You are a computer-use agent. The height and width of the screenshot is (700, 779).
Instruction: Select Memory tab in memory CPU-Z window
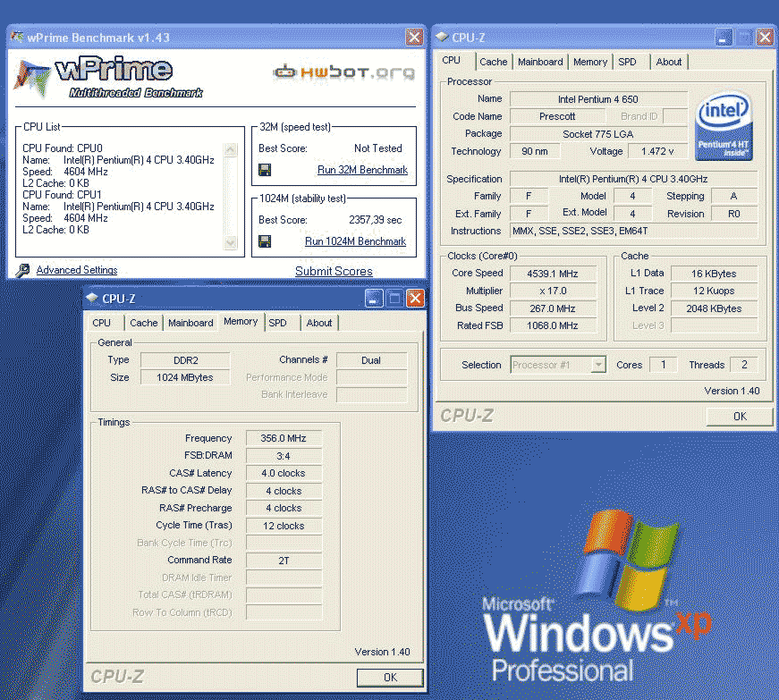241,321
